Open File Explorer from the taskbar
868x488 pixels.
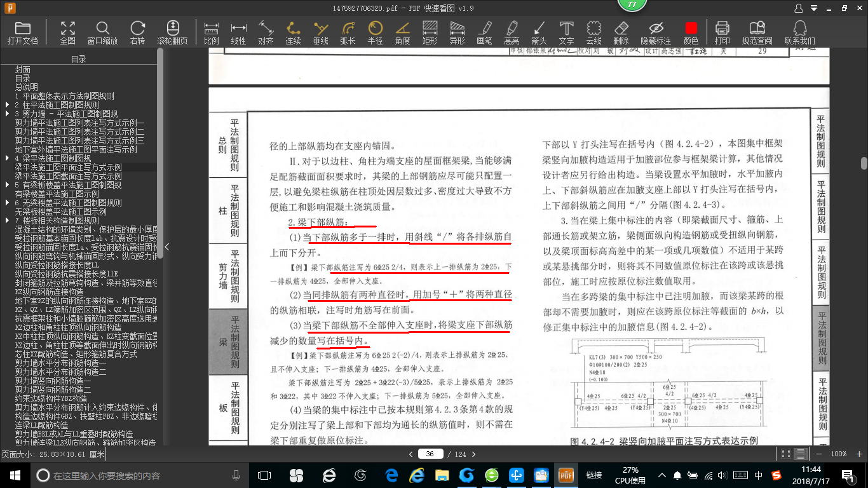pyautogui.click(x=442, y=475)
